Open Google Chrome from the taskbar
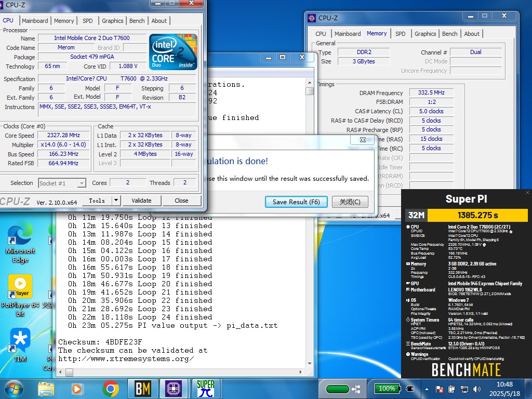This screenshot has height=399, width=532. click(x=110, y=389)
